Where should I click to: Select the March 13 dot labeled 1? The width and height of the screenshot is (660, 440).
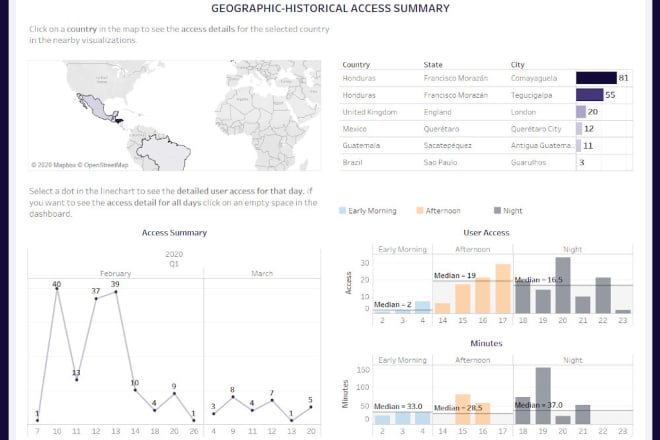click(x=291, y=420)
